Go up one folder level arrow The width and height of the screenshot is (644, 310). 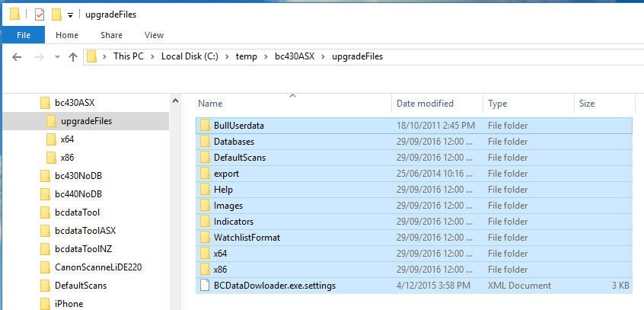[x=73, y=56]
